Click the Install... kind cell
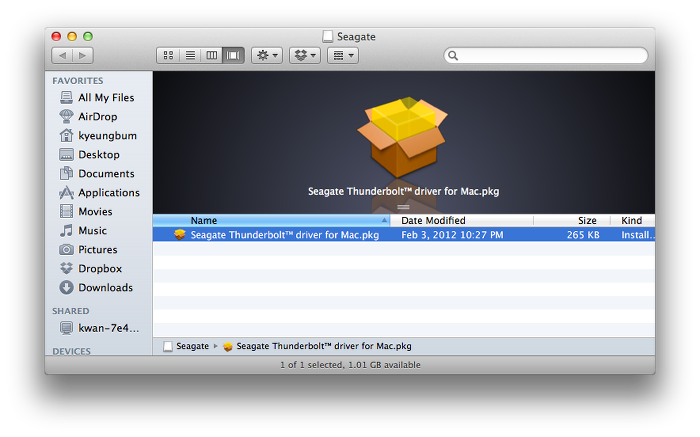Image resolution: width=700 pixels, height=437 pixels. click(638, 235)
